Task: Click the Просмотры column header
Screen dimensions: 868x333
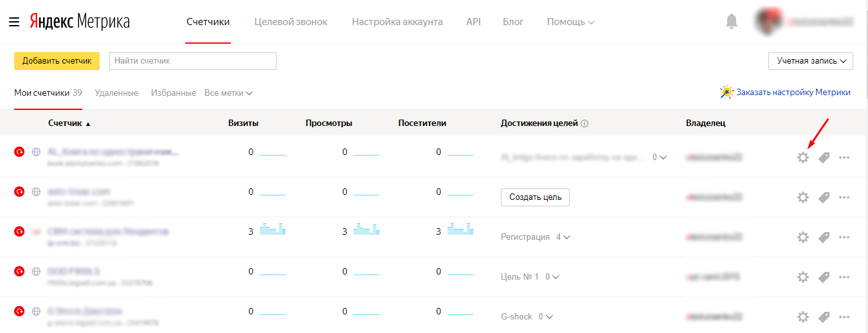Action: (x=329, y=123)
